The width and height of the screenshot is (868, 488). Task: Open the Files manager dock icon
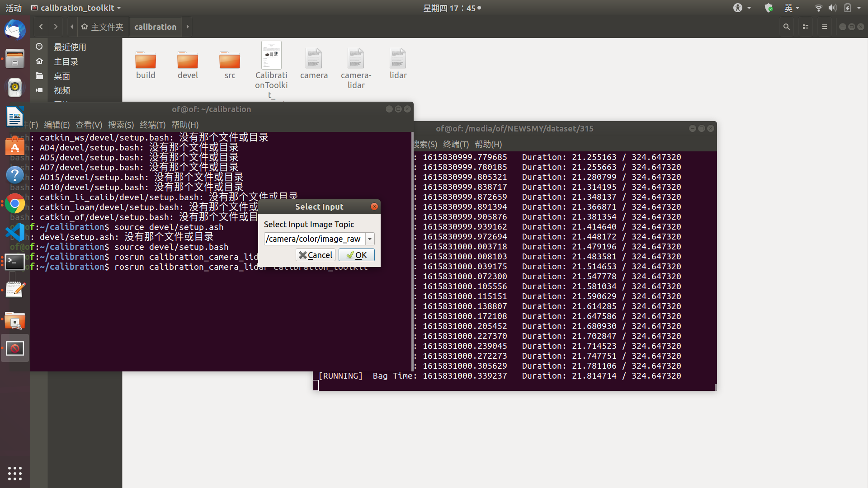coord(15,59)
